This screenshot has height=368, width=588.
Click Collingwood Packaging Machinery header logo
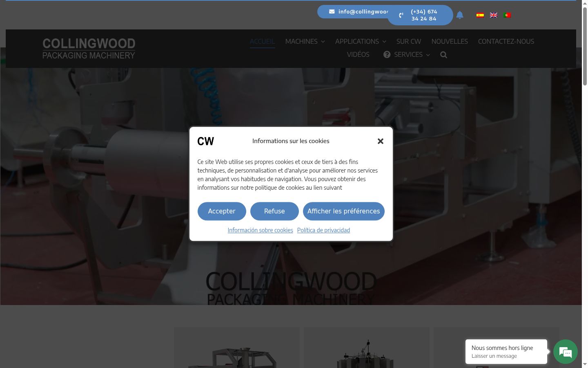pos(89,49)
